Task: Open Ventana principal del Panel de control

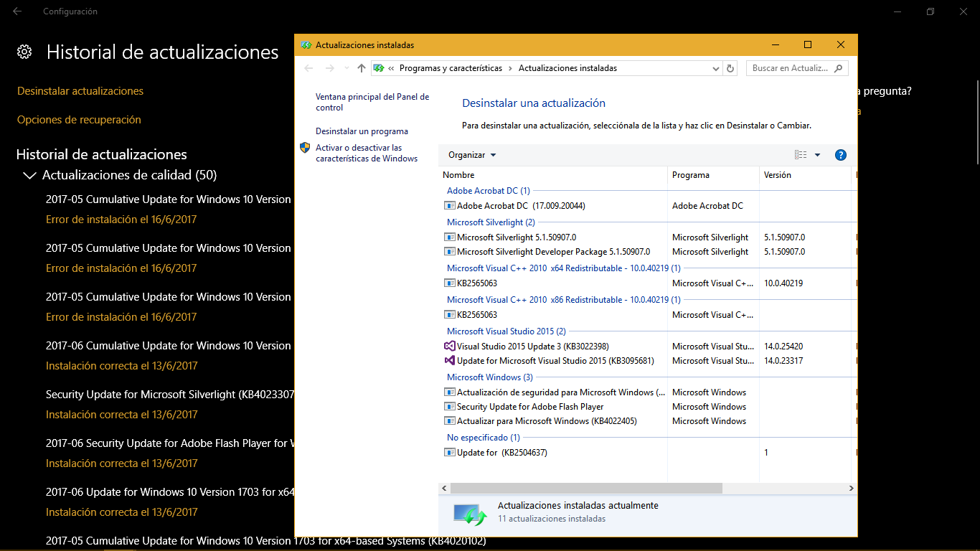Action: 372,102
